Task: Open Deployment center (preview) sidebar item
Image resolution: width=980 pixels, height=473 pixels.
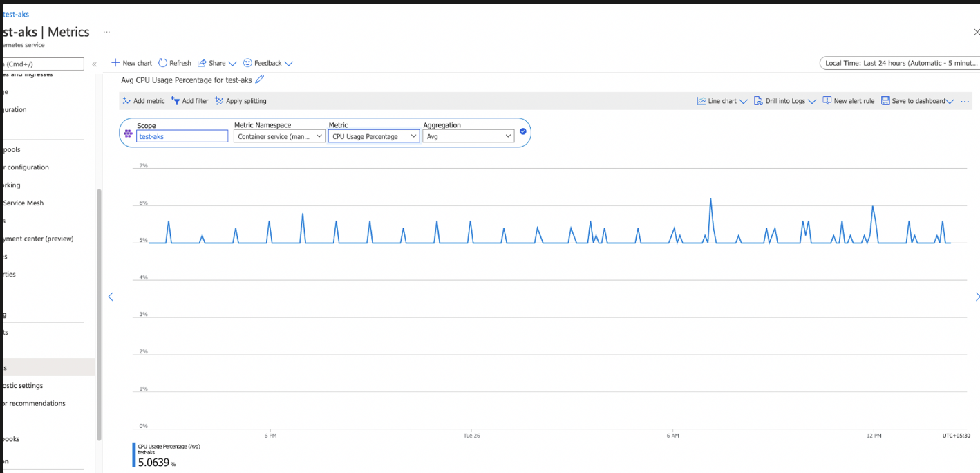Action: (x=37, y=239)
